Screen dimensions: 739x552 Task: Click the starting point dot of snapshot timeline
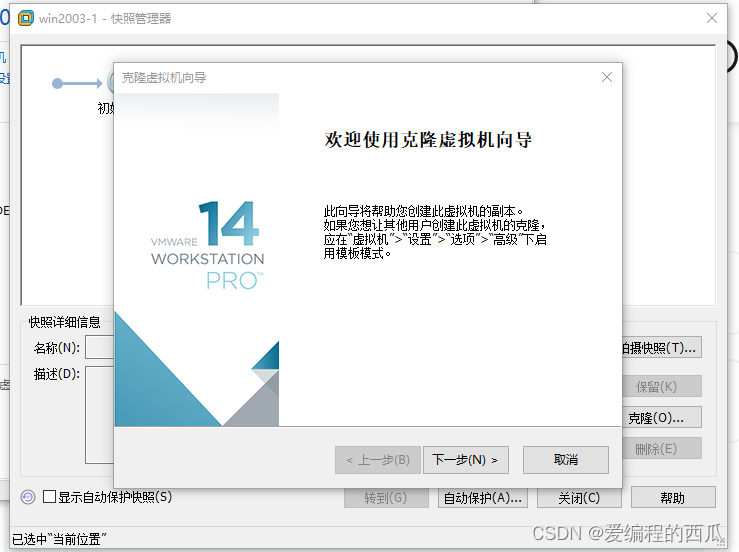[58, 84]
